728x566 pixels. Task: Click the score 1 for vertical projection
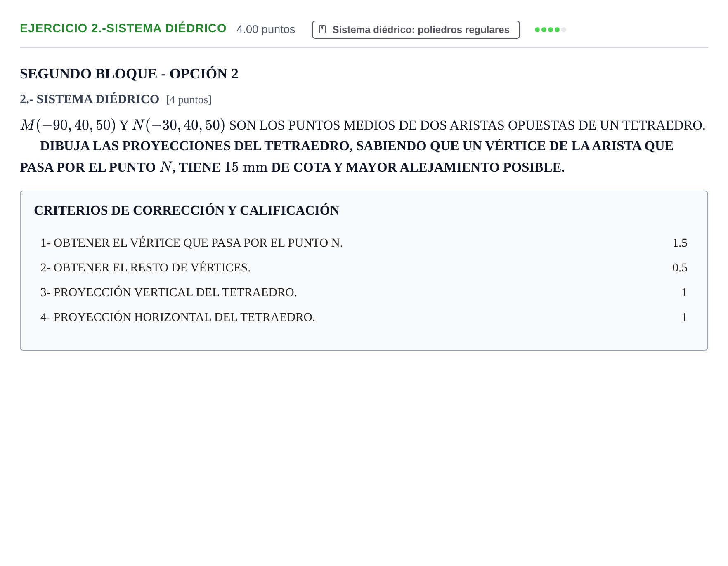pos(684,292)
